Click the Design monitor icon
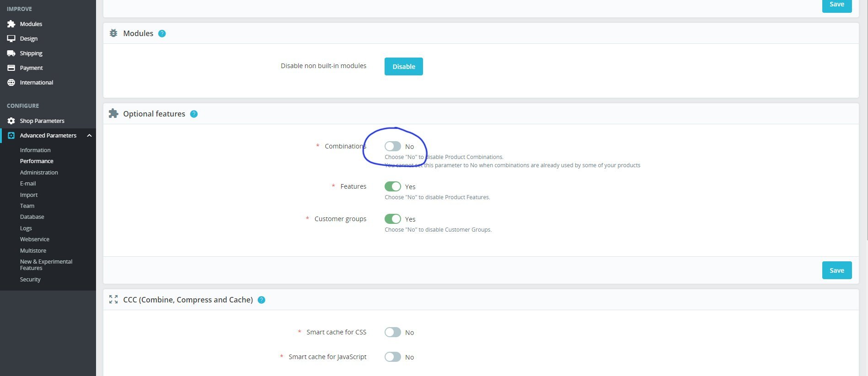Screen dimensions: 868x376 pos(11,38)
